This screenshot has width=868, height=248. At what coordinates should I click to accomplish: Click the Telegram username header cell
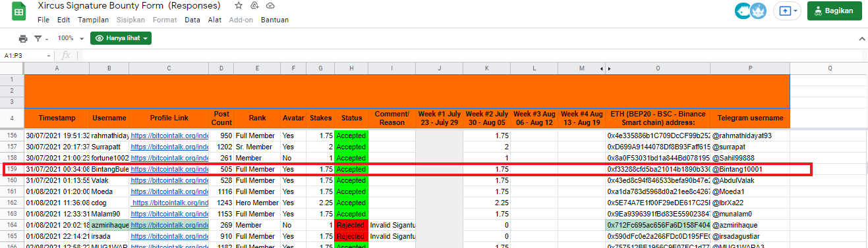pos(750,118)
